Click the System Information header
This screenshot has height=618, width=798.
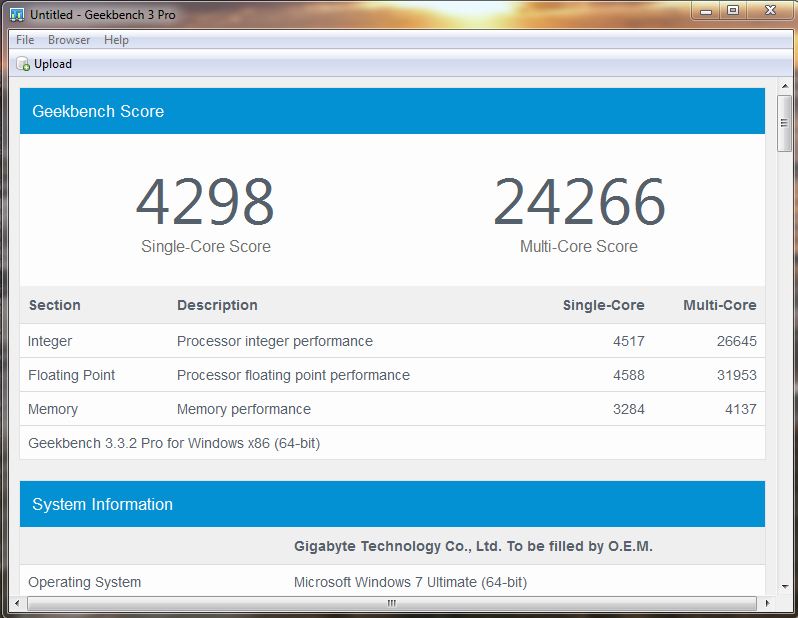(392, 504)
